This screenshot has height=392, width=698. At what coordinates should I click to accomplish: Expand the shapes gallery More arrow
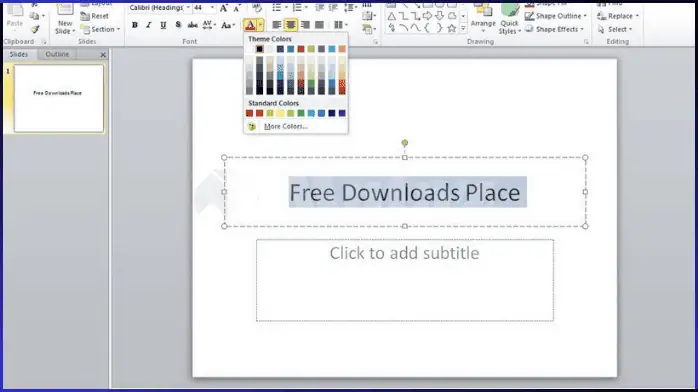(x=463, y=28)
